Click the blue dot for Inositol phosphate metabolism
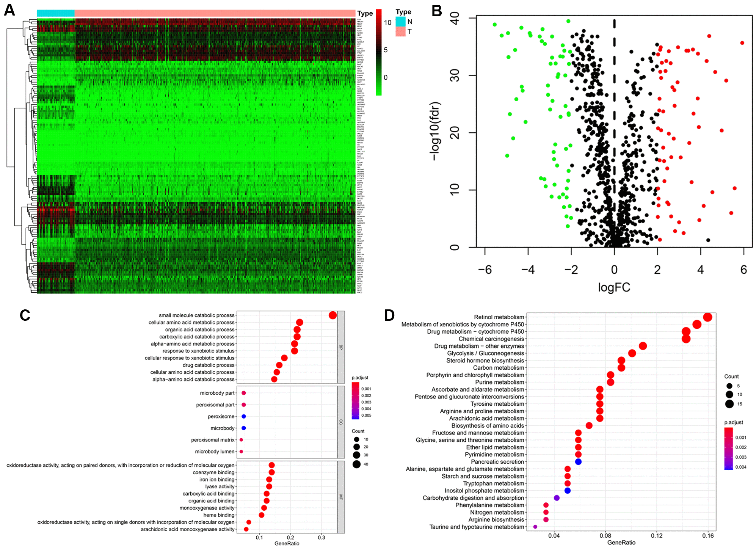 pyautogui.click(x=568, y=491)
